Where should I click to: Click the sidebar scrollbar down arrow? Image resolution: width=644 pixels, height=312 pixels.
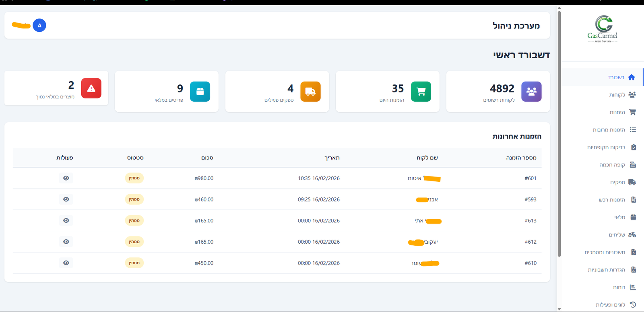559,309
